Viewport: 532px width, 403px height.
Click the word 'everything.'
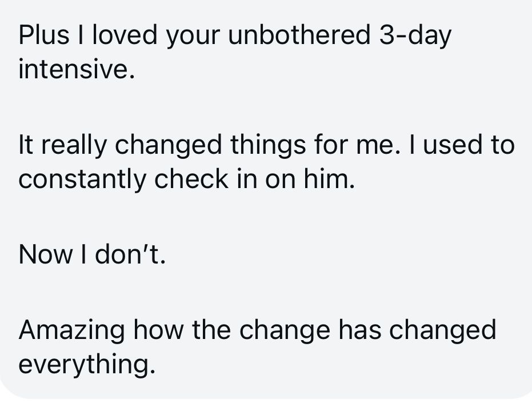[x=87, y=364]
